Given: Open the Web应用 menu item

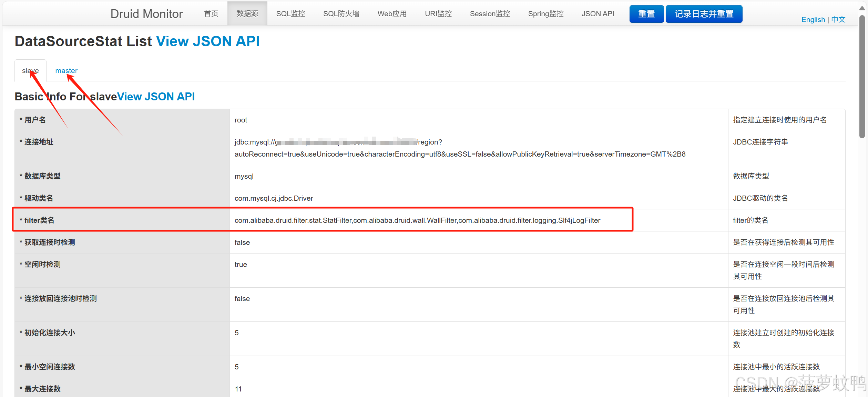Looking at the screenshot, I should (x=392, y=14).
